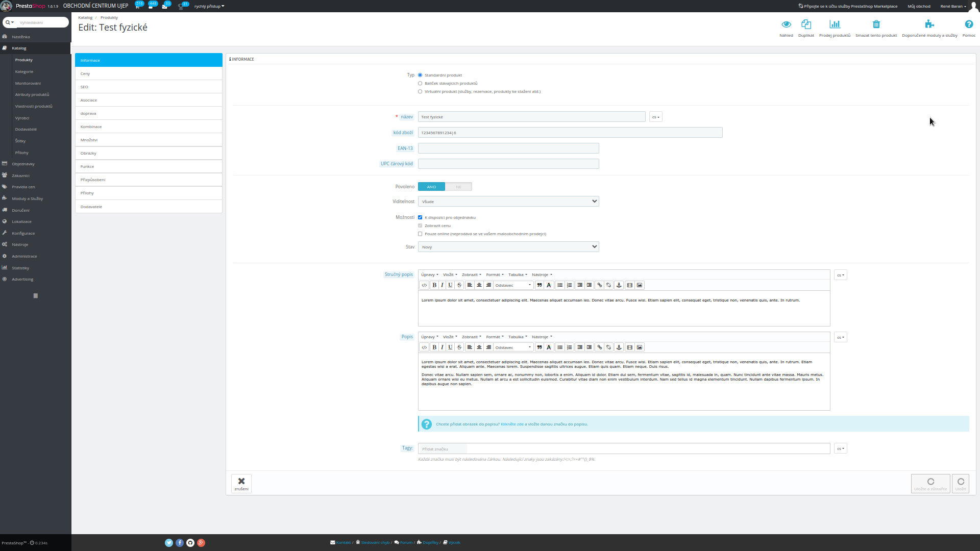Insert image in Popis editor toolbar
This screenshot has width=980, height=551.
(x=640, y=347)
